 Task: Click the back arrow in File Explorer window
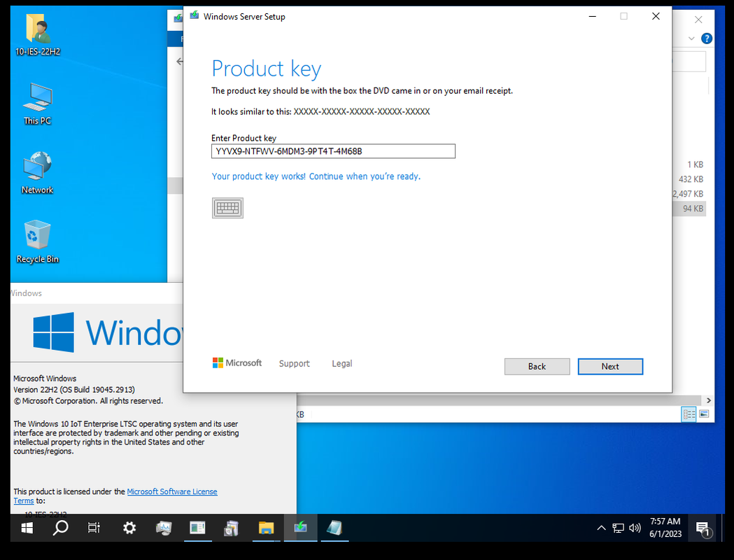click(179, 62)
